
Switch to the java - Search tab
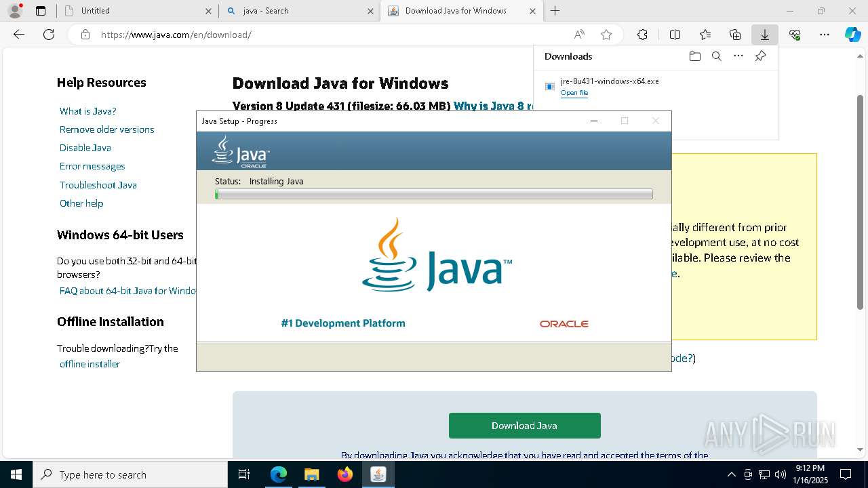(299, 11)
